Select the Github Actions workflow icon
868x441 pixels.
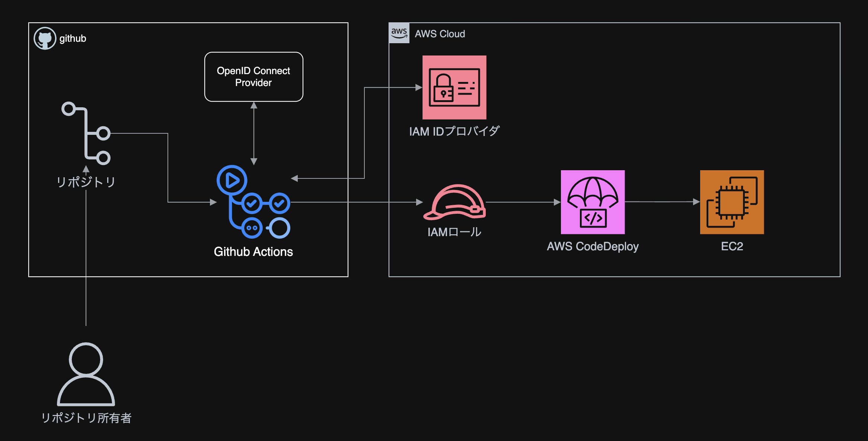(253, 202)
